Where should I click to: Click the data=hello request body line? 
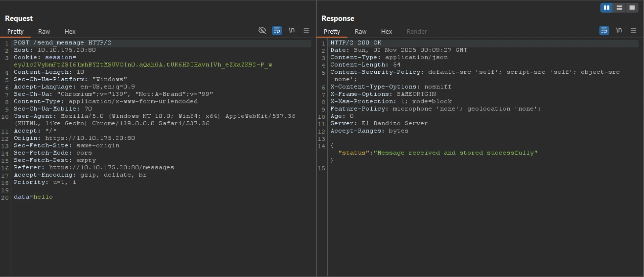coord(33,197)
